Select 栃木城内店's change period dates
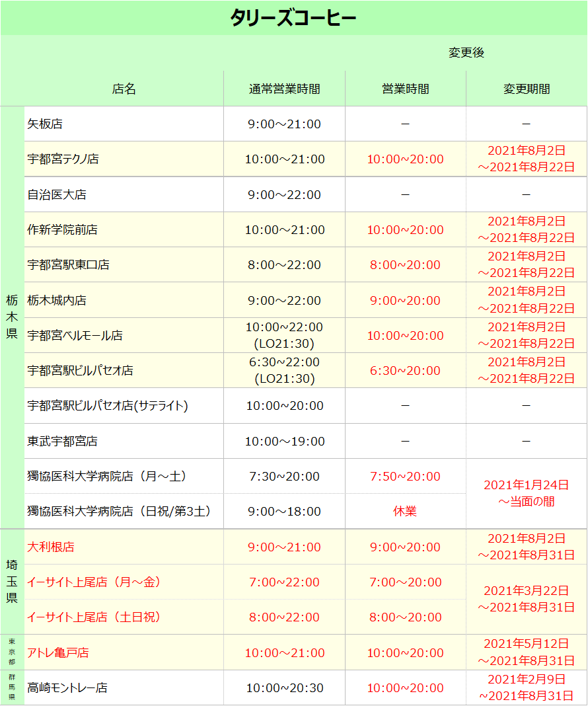This screenshot has width=588, height=706. (527, 300)
